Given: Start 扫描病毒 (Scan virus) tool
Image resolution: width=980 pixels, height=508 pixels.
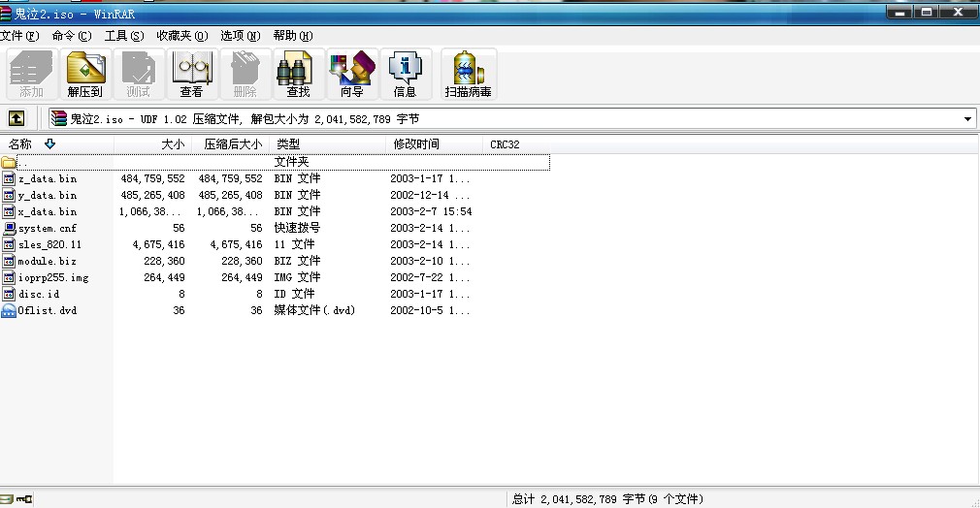Looking at the screenshot, I should pos(468,75).
